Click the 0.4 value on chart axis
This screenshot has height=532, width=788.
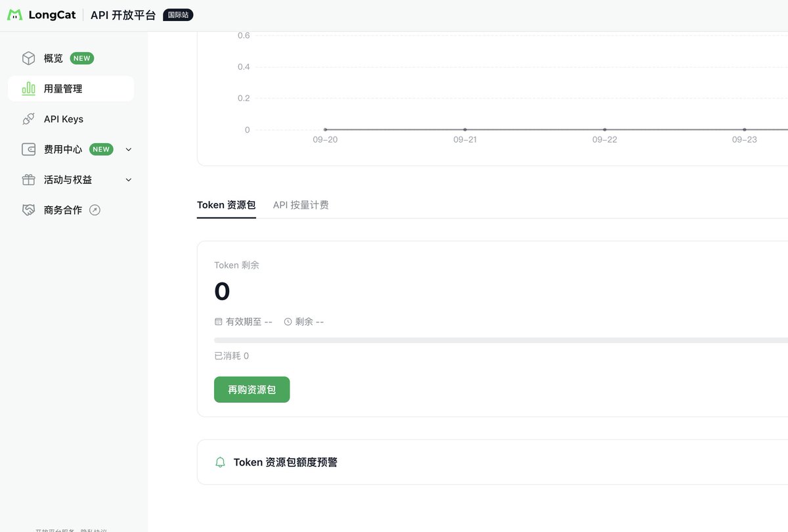coord(244,67)
